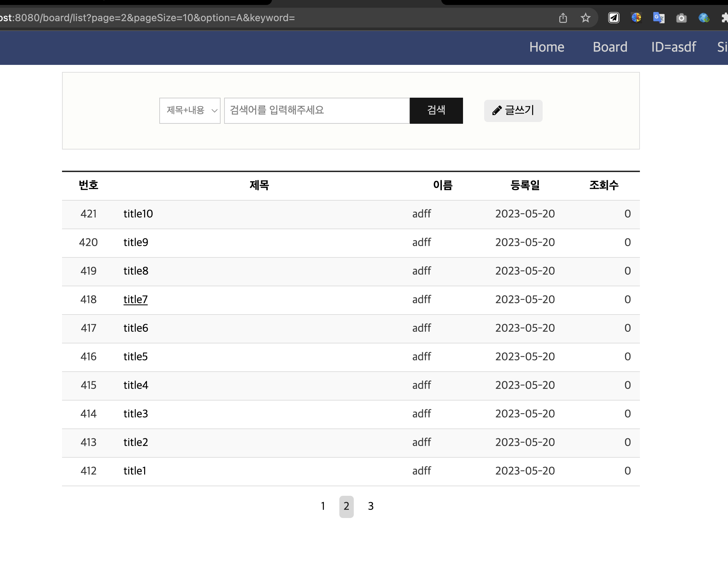Open the Google Translate extension icon
728x579 pixels.
point(658,18)
